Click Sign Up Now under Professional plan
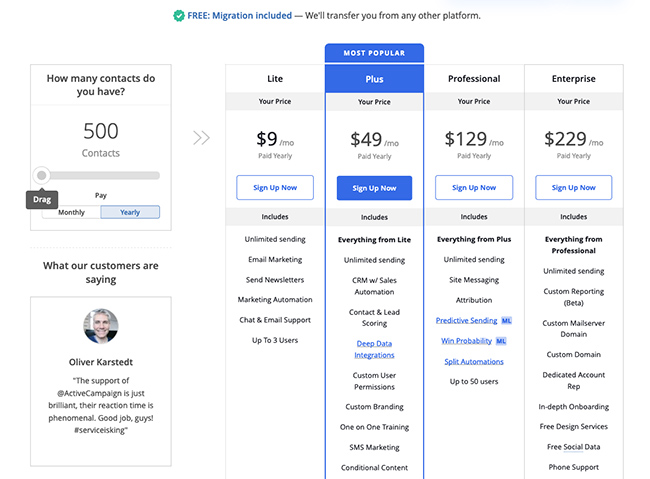Viewport: 650px width, 479px height. 474,188
